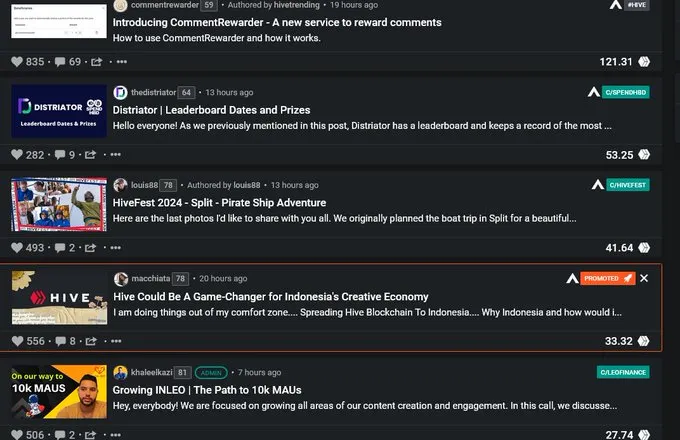680x440 pixels.
Task: Like the CommentRewarder post with heart icon
Action: [x=17, y=62]
